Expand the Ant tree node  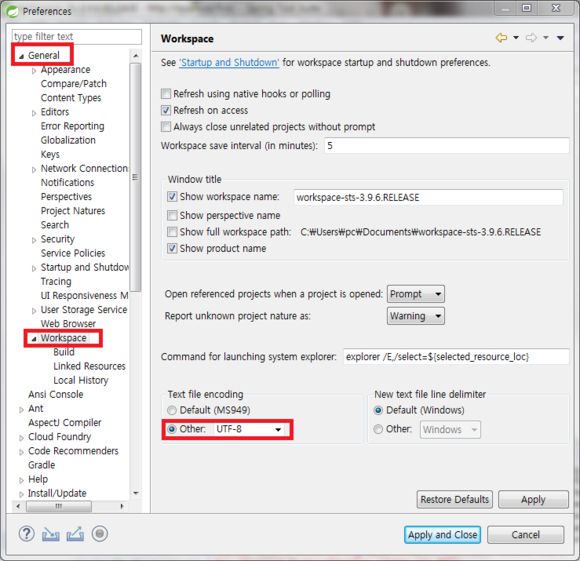[x=21, y=409]
